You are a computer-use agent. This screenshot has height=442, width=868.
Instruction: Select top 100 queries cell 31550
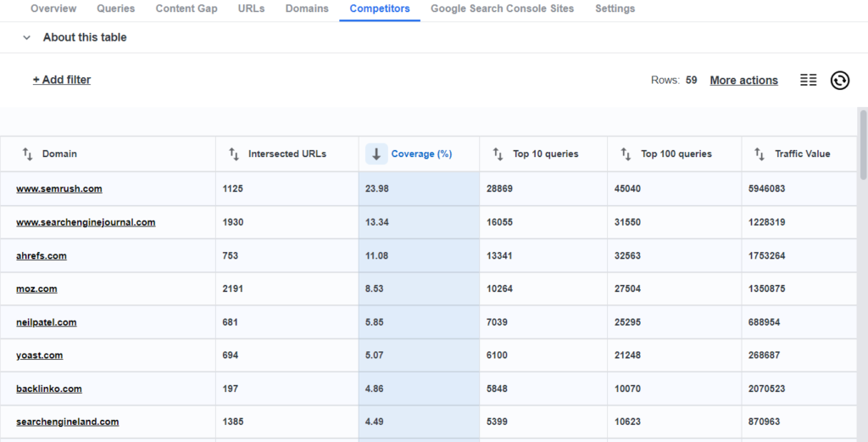pos(675,222)
